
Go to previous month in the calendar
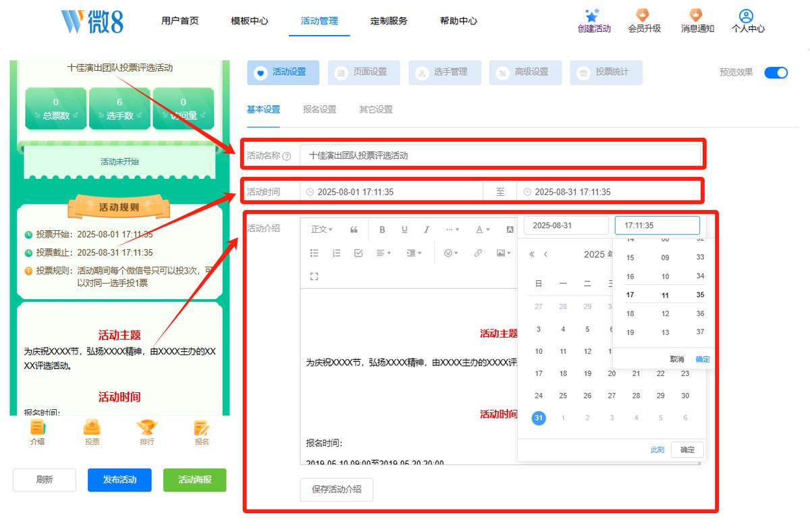pos(545,255)
